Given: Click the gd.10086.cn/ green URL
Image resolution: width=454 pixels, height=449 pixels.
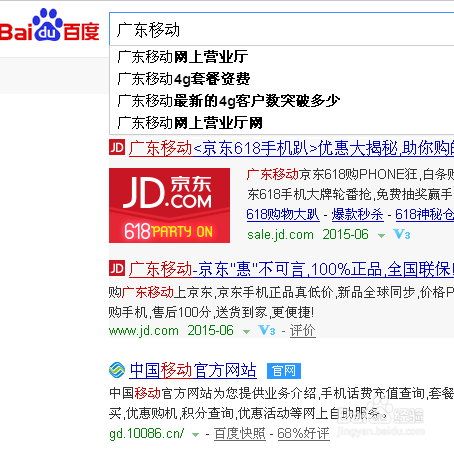Looking at the screenshot, I should coord(147,433).
